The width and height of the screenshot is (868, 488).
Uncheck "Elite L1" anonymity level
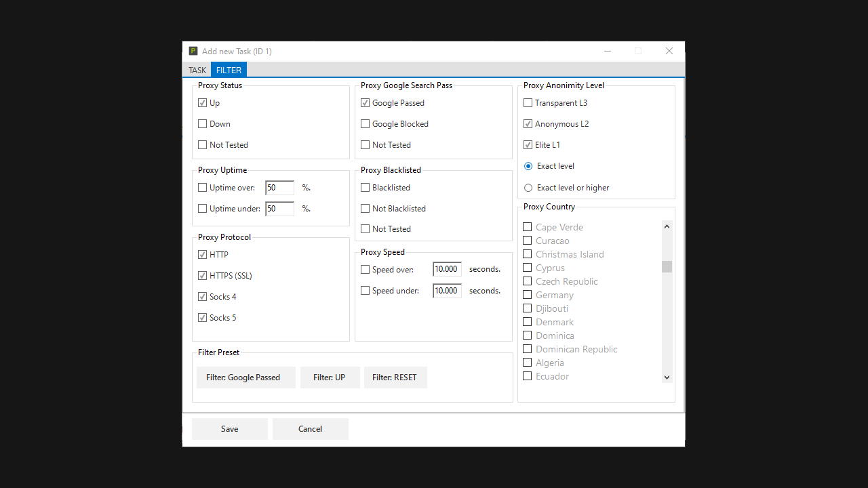[x=528, y=144]
